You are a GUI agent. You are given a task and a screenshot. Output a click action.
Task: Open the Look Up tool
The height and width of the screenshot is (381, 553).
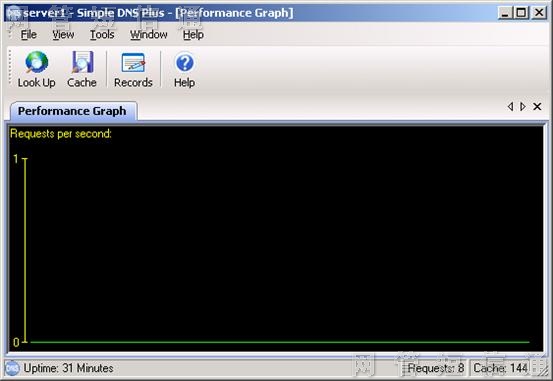tap(37, 69)
